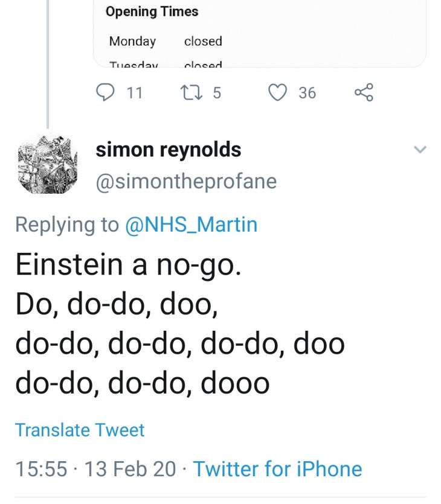The width and height of the screenshot is (441, 504).
Task: Expand the tweet options chevron
Action: [420, 150]
